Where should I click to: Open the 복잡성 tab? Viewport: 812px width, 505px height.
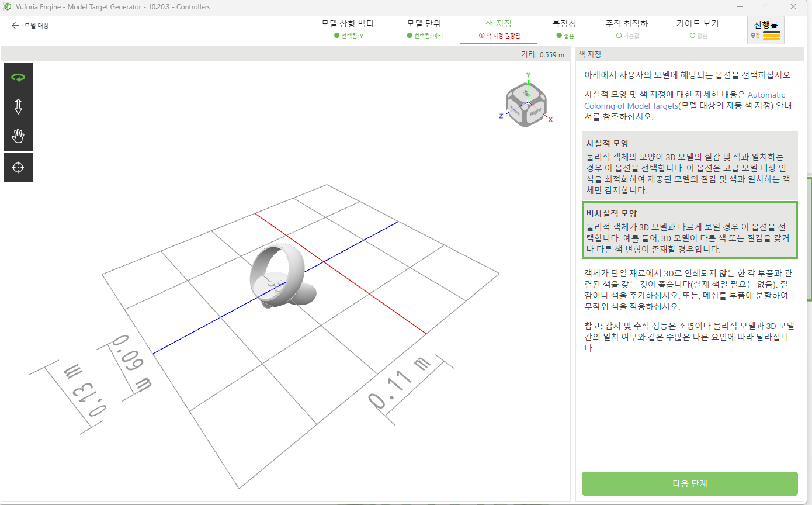click(x=565, y=29)
